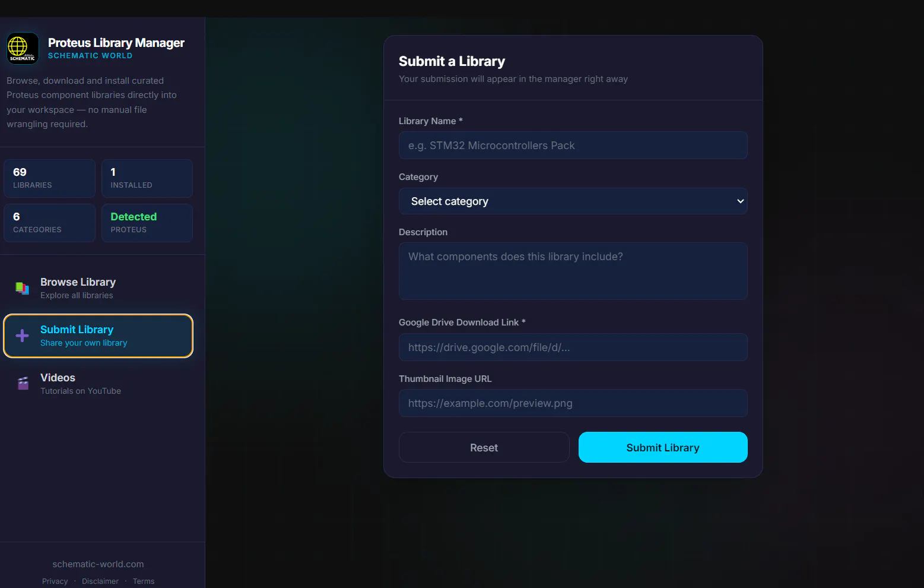
Task: Click the 69 Libraries stat card
Action: (x=49, y=178)
